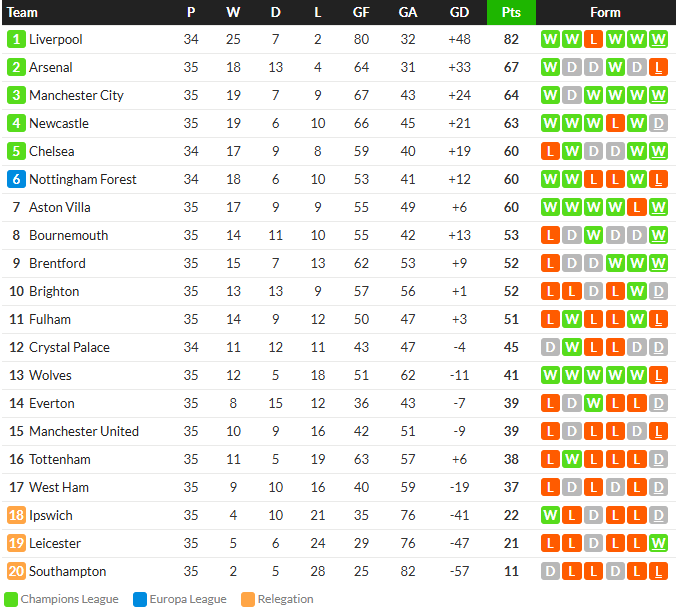Sort table by GD column header

(459, 13)
